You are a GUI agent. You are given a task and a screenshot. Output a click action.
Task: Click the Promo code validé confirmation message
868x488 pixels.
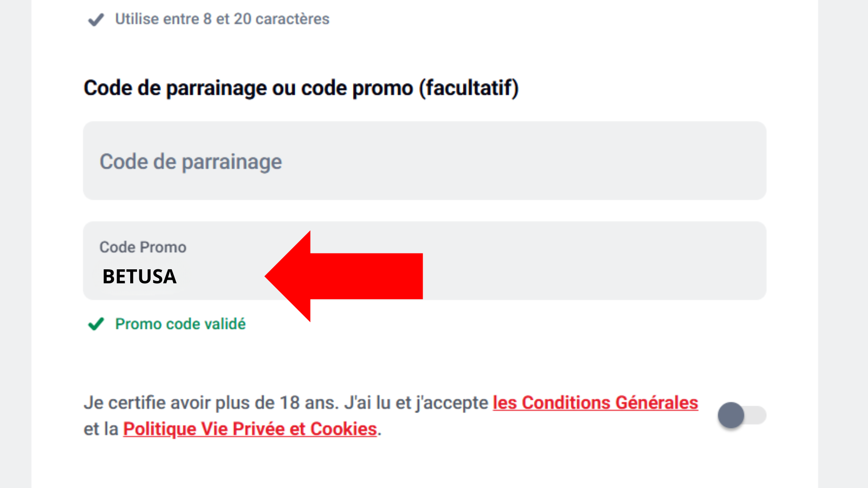[x=180, y=324]
